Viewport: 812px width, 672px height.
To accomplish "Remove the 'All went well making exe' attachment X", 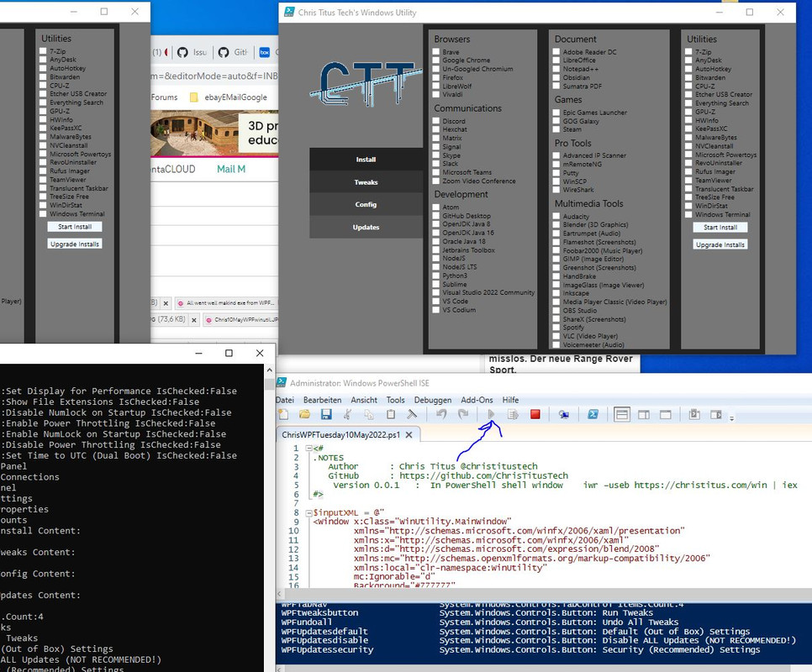I will [x=166, y=304].
